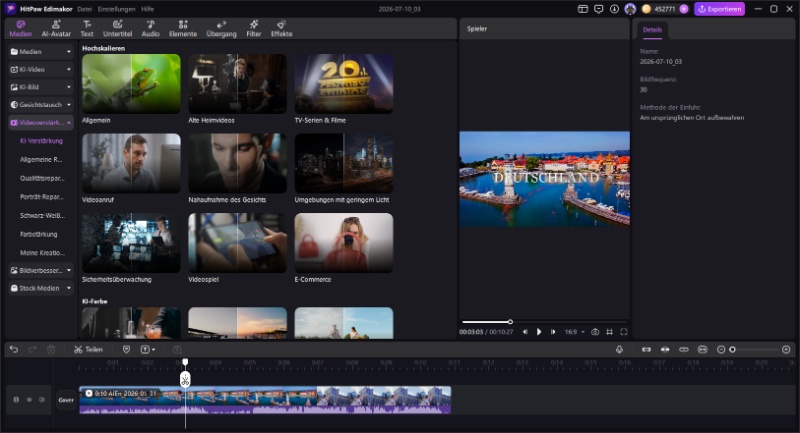Expand the KI-Bild sidebar section
Image resolution: width=800 pixels, height=433 pixels.
point(41,87)
